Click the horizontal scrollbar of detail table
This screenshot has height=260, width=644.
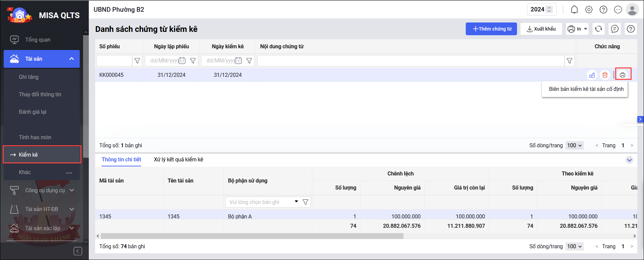pos(252,236)
